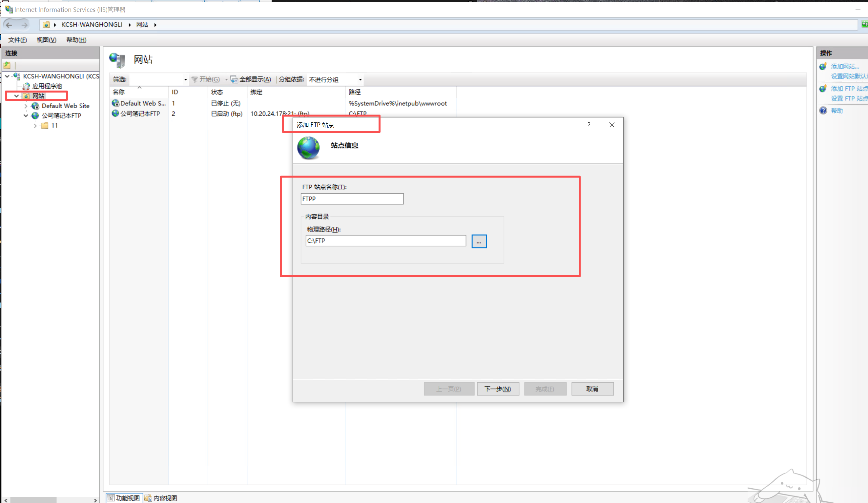The width and height of the screenshot is (868, 503).
Task: Click the Application Pools (应用程序池) tree icon
Action: [x=26, y=86]
